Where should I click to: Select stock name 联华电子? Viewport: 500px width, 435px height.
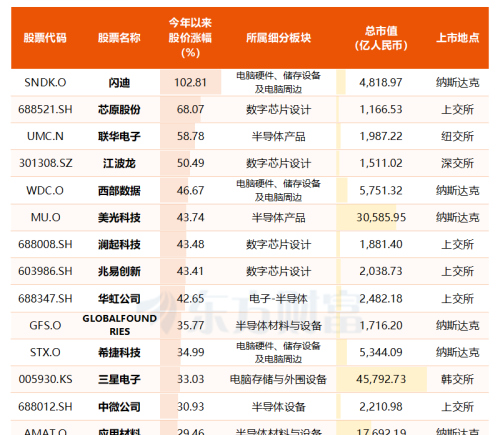click(119, 136)
